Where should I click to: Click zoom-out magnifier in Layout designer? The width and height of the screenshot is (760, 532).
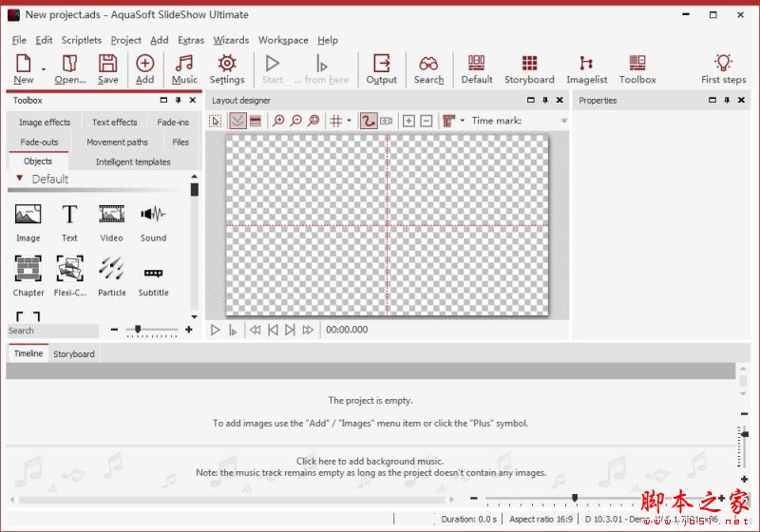point(295,121)
